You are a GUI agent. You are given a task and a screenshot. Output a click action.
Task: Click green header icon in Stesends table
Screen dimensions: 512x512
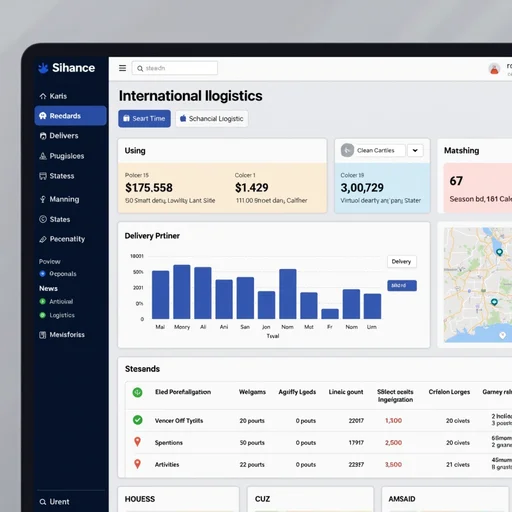point(137,392)
